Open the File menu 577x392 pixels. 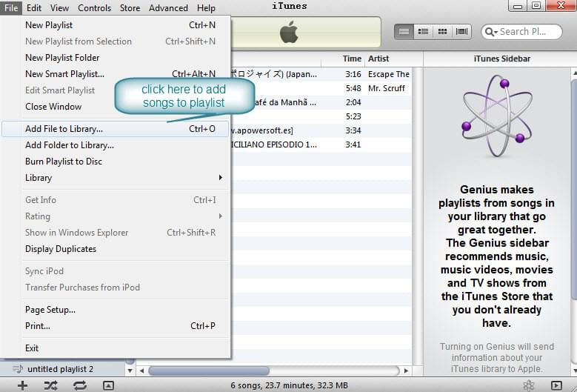11,7
